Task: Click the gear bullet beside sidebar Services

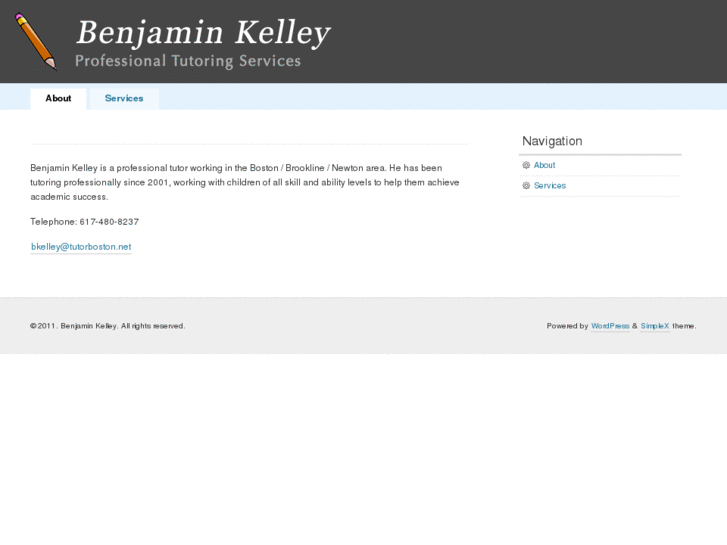Action: tap(526, 186)
